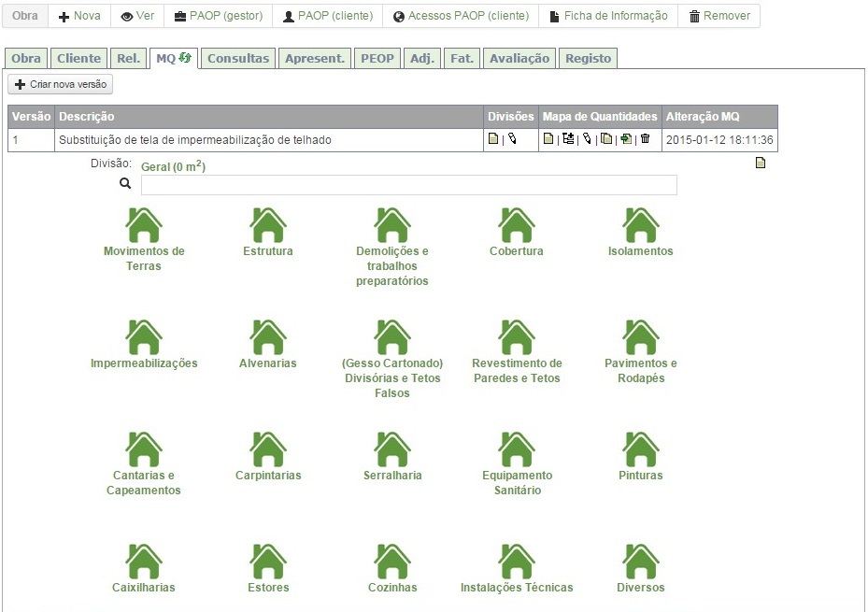
Task: Click the Obra label in top toolbar
Action: tap(25, 16)
